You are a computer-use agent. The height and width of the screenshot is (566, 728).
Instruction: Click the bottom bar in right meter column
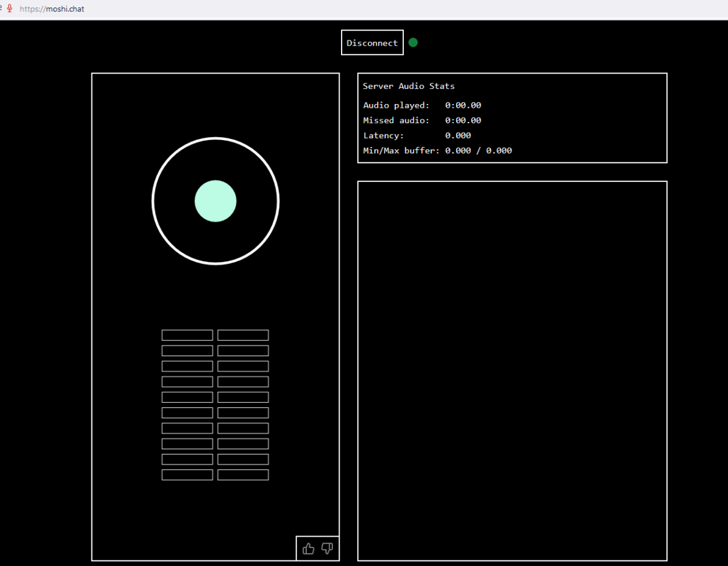[243, 475]
